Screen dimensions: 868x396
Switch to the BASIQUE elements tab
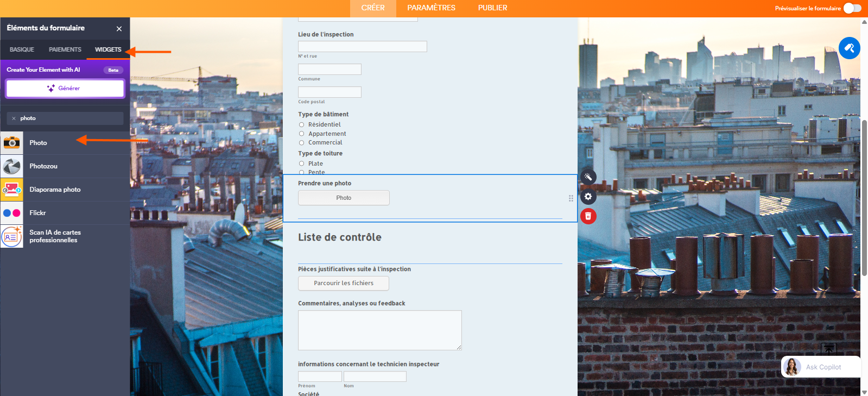pos(22,49)
